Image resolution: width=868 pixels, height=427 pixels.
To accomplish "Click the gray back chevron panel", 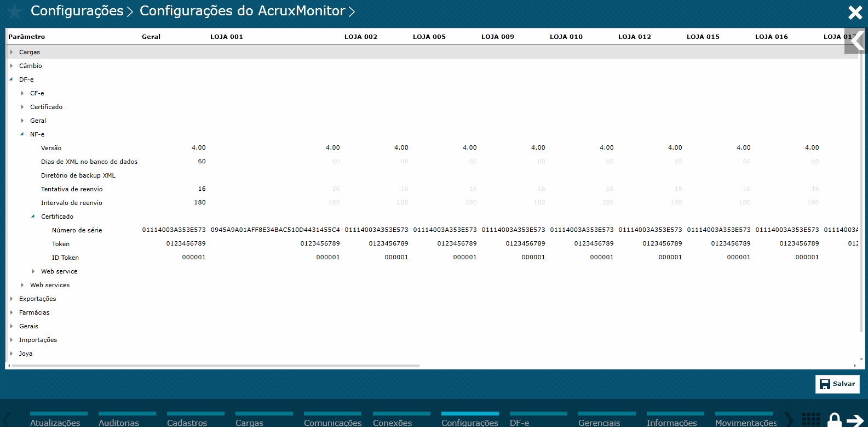I will click(x=854, y=41).
